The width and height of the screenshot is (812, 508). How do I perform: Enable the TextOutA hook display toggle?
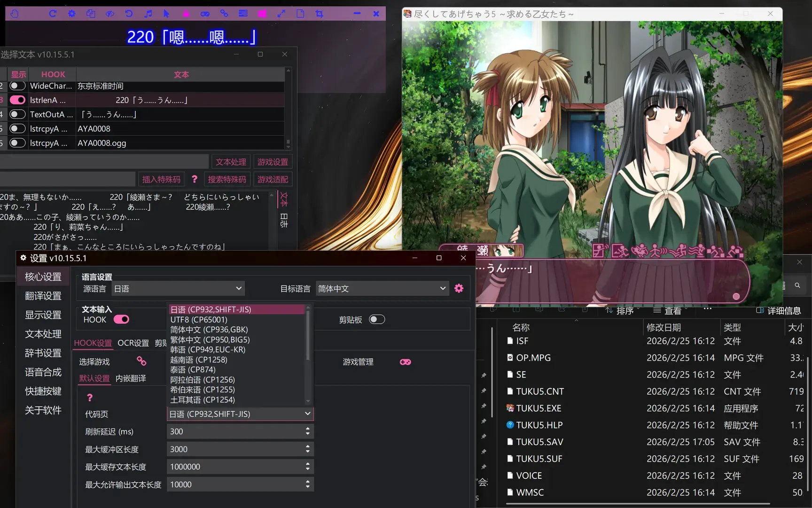17,114
